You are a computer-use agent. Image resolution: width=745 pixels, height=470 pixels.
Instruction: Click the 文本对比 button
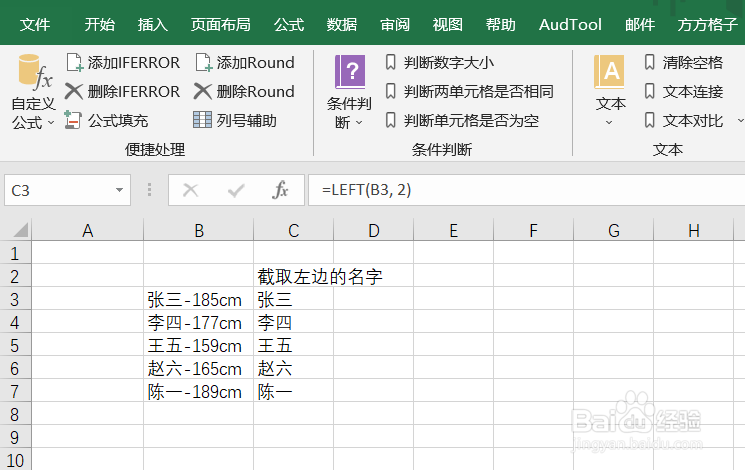point(684,120)
